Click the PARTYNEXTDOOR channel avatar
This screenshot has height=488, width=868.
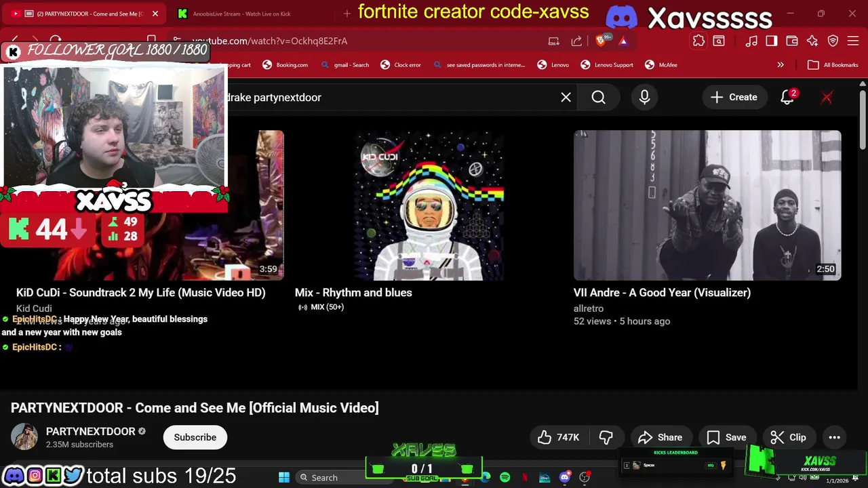click(24, 437)
